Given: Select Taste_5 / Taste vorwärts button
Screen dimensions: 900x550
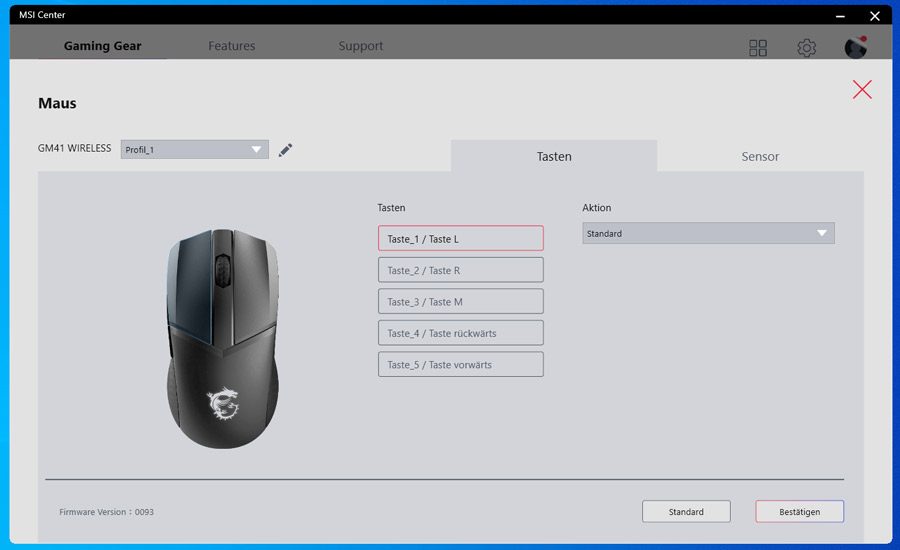Looking at the screenshot, I should point(460,365).
